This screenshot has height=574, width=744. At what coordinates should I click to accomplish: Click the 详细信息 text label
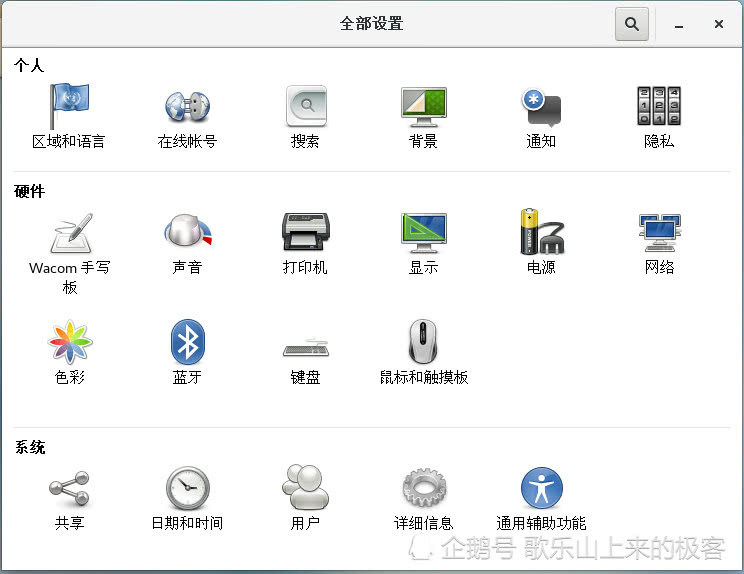click(x=424, y=523)
